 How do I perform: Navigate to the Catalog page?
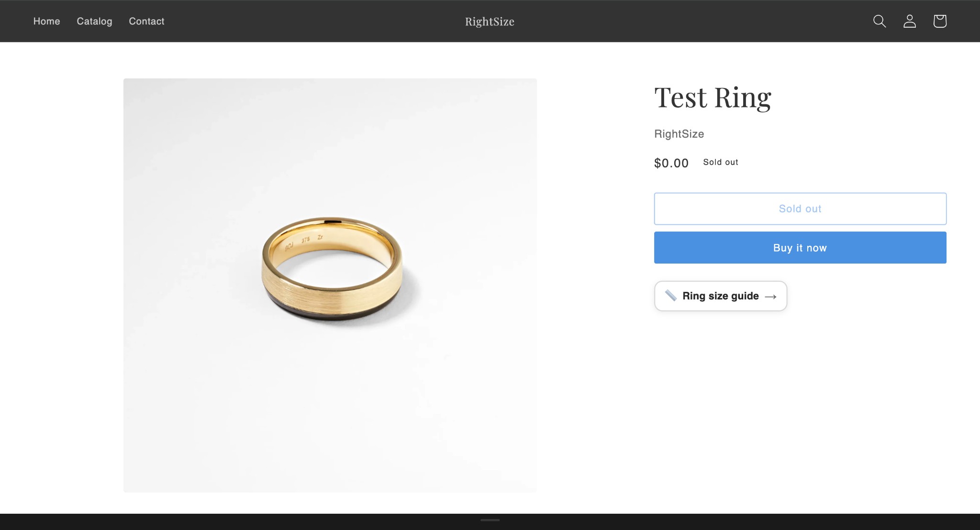tap(94, 21)
